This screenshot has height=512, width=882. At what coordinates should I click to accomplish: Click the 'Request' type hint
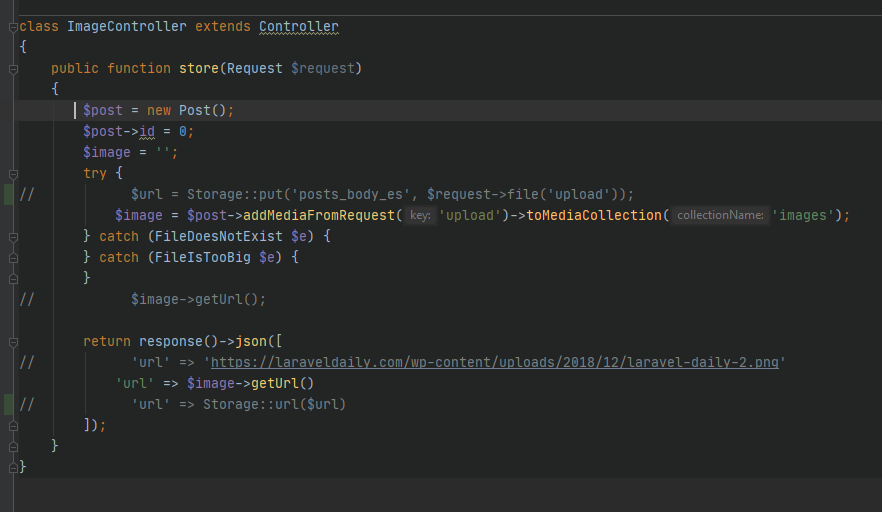coord(255,69)
